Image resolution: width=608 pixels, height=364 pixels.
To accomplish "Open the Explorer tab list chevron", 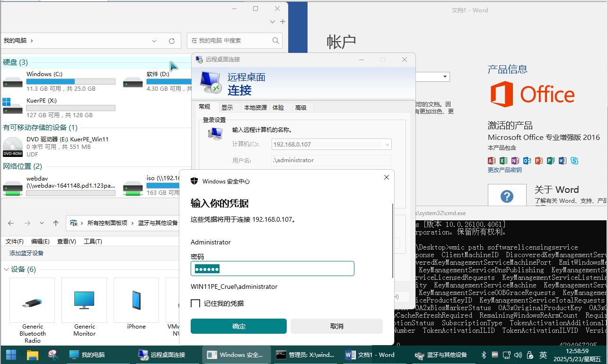I will click(x=273, y=22).
